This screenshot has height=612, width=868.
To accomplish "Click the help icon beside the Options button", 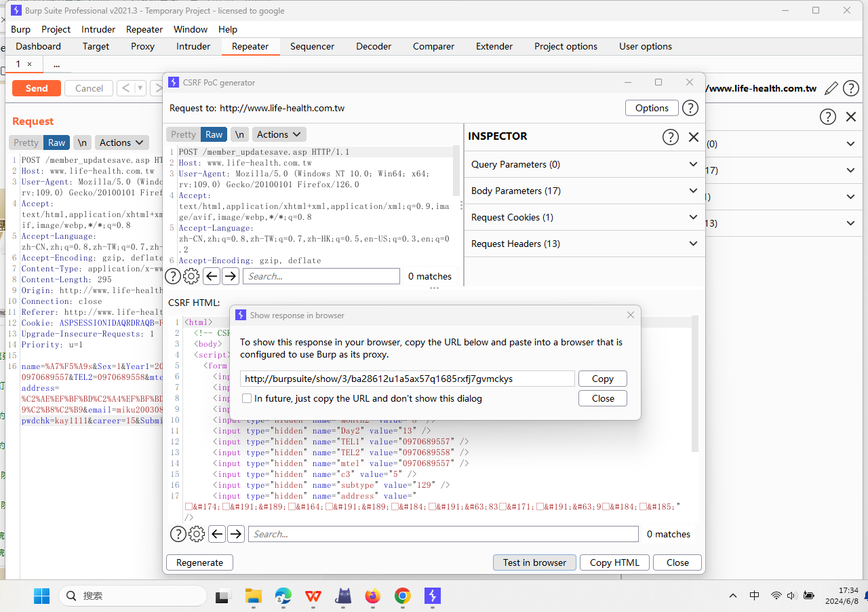I will coord(690,108).
